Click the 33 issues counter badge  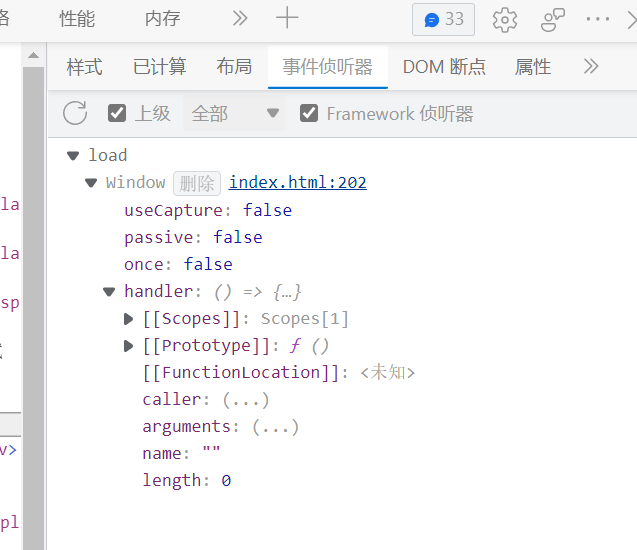pos(443,19)
